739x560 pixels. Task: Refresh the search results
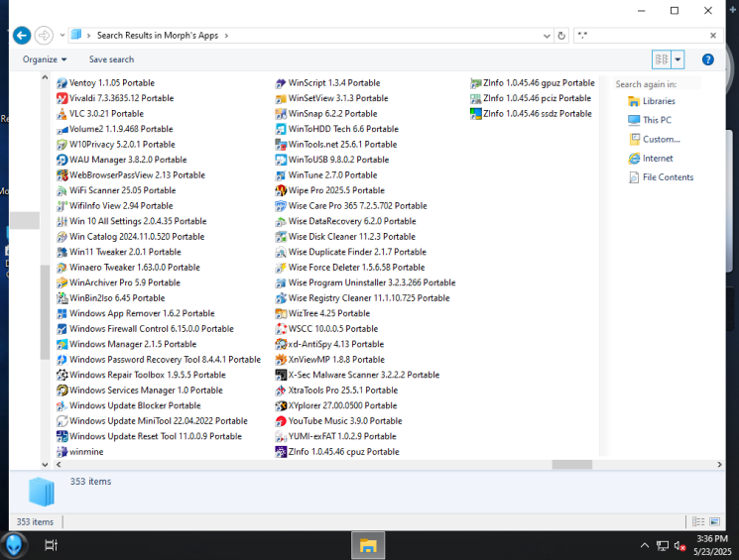(561, 36)
